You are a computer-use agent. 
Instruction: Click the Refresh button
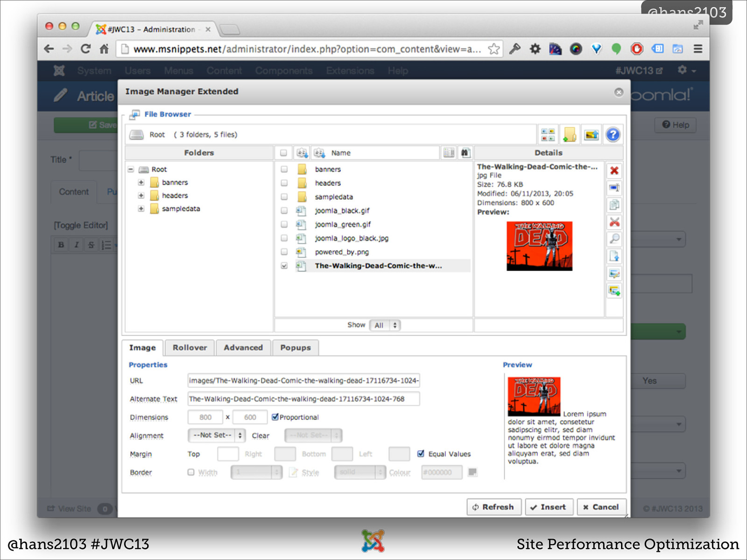click(x=494, y=507)
